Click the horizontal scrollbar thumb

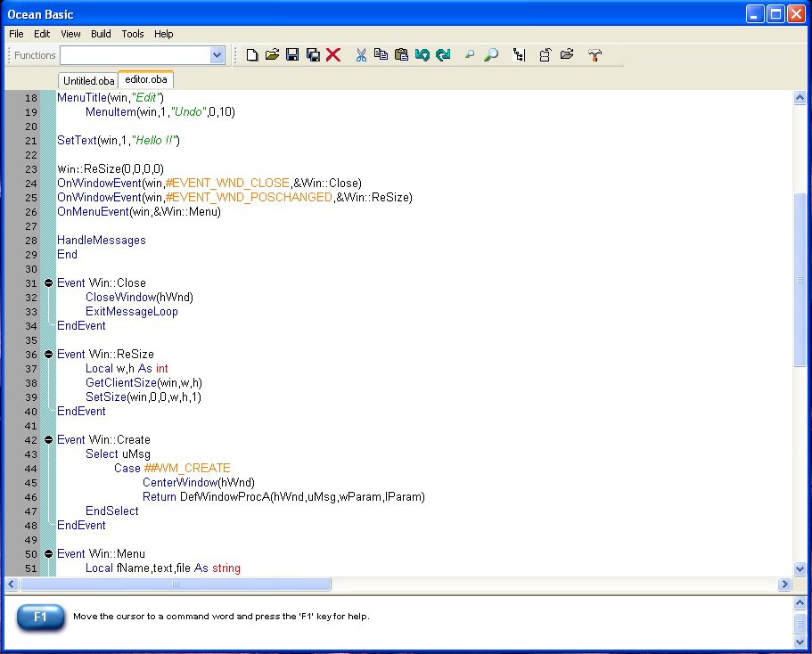pos(175,585)
